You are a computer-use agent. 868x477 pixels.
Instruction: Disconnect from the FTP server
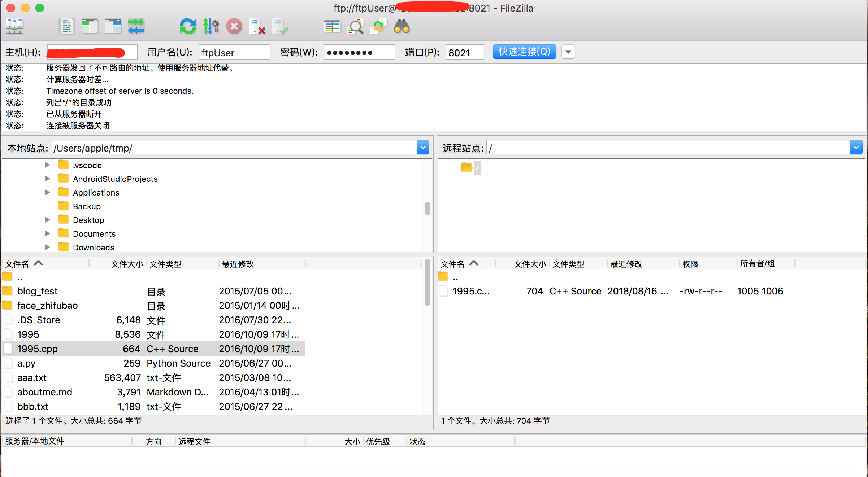click(x=257, y=26)
